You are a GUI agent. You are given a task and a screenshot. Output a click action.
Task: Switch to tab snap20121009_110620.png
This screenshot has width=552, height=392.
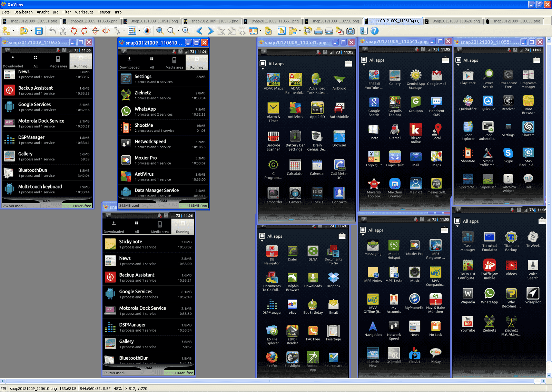click(x=454, y=21)
